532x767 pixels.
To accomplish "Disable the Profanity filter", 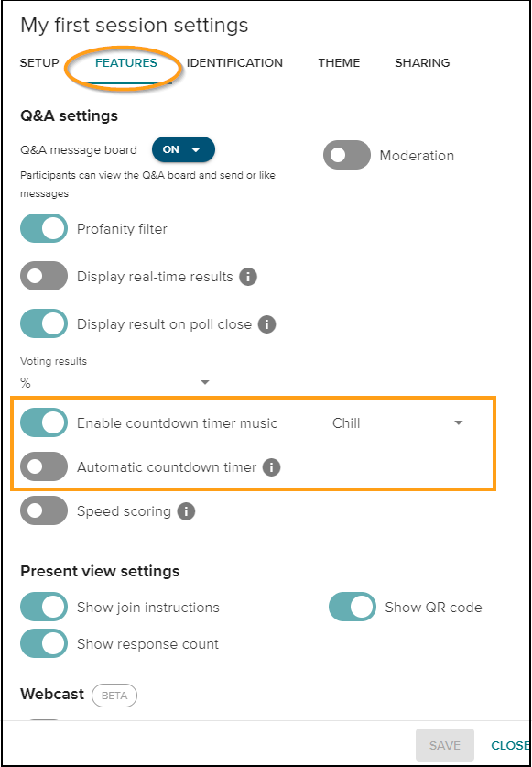I will tap(43, 228).
